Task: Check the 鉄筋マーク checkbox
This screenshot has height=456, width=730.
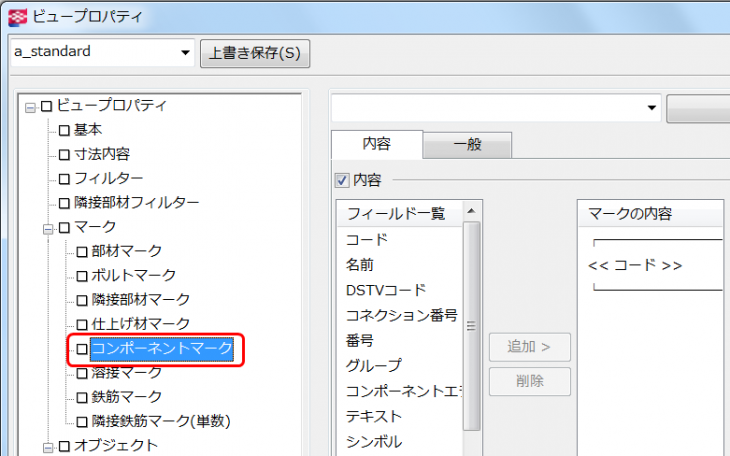Action: coord(82,398)
